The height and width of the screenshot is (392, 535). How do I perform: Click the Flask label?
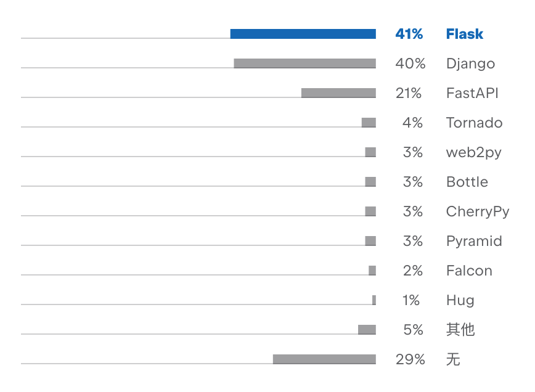coord(464,34)
